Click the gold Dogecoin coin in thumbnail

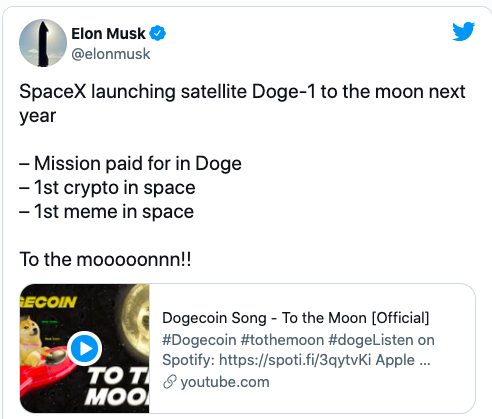tap(135, 323)
